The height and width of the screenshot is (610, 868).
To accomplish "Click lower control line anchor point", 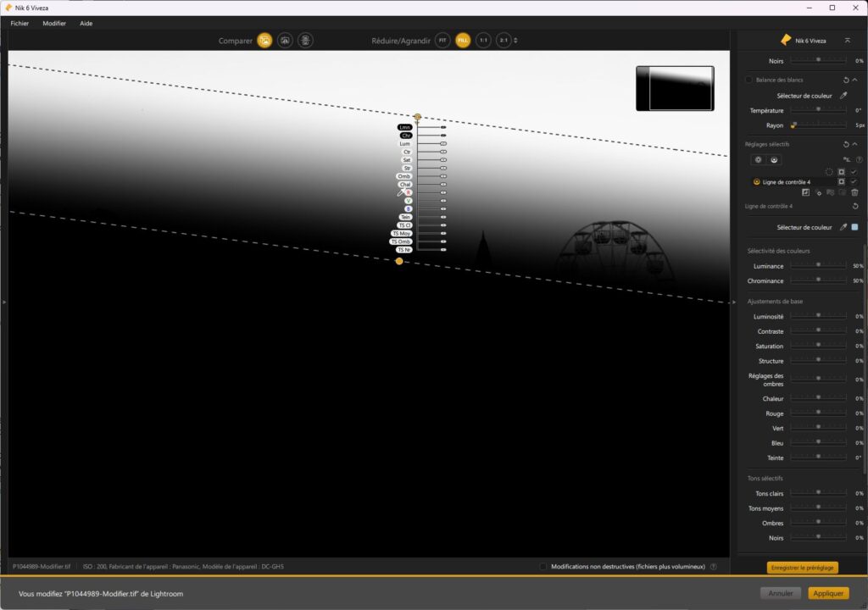I will pyautogui.click(x=399, y=261).
